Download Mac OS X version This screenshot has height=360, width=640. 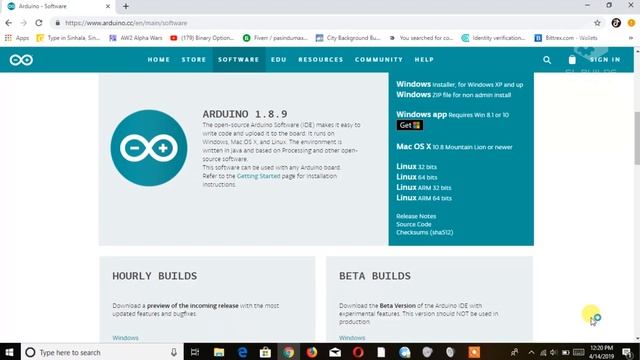pos(454,147)
